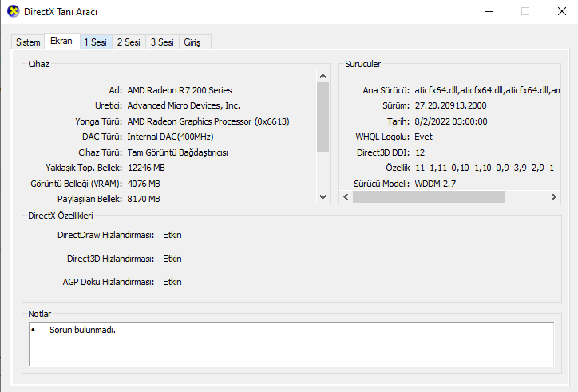Image resolution: width=578 pixels, height=392 pixels.
Task: Click the Sorun bulunmadı note
Action: coord(82,330)
